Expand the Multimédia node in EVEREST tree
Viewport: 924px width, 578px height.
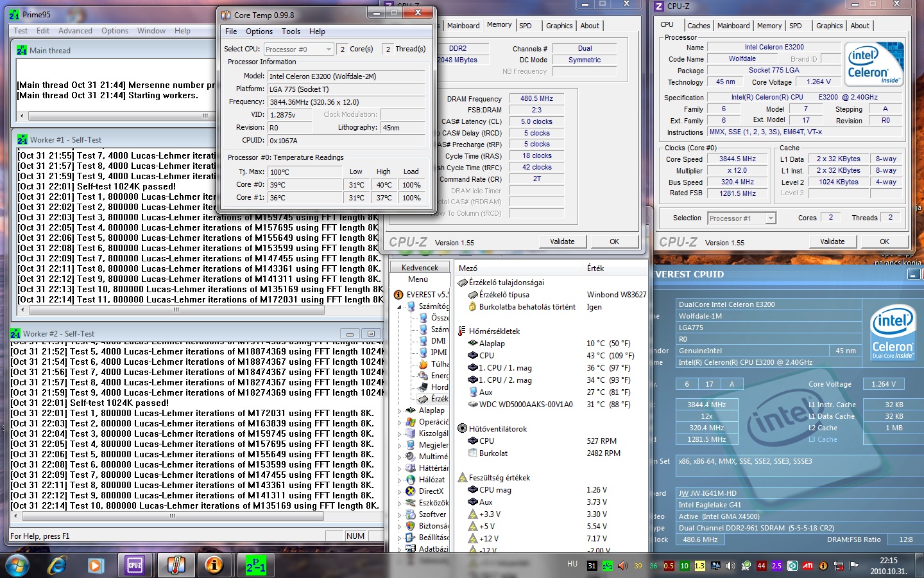click(399, 457)
